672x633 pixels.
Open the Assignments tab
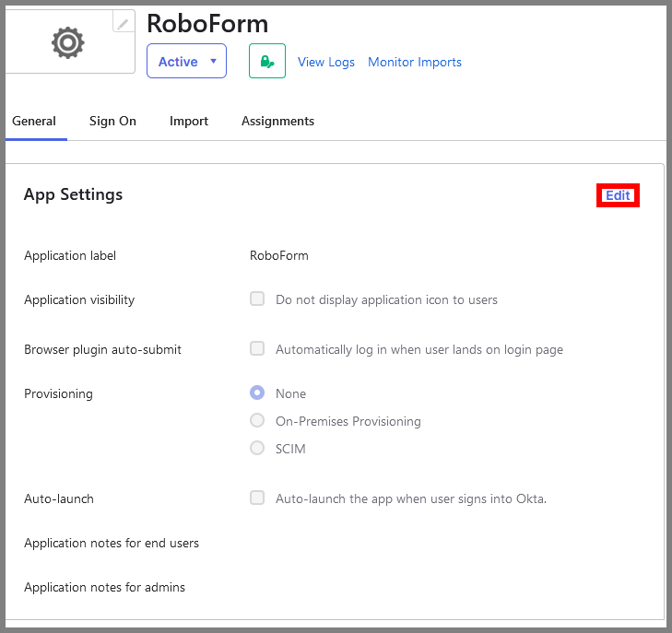tap(277, 122)
